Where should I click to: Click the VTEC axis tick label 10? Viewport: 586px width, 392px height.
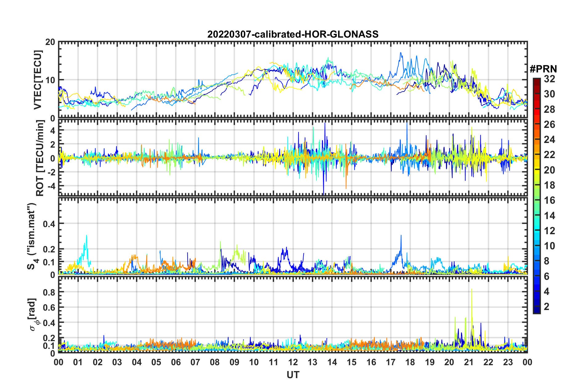(x=50, y=80)
